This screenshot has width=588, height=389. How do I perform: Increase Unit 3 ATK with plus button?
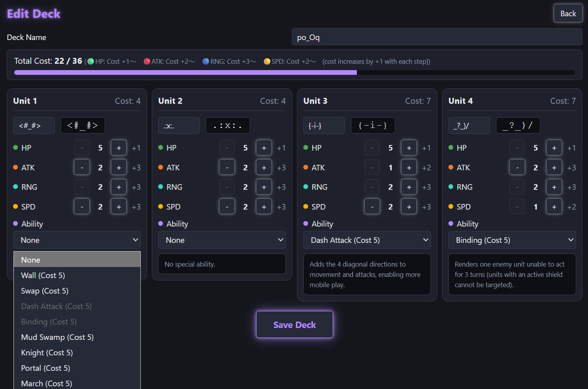pos(409,168)
